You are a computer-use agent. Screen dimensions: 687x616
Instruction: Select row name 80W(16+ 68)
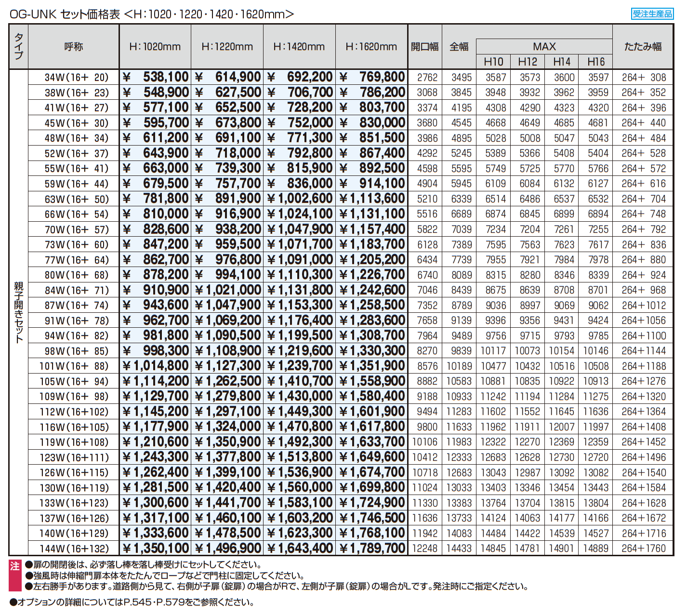pos(77,275)
